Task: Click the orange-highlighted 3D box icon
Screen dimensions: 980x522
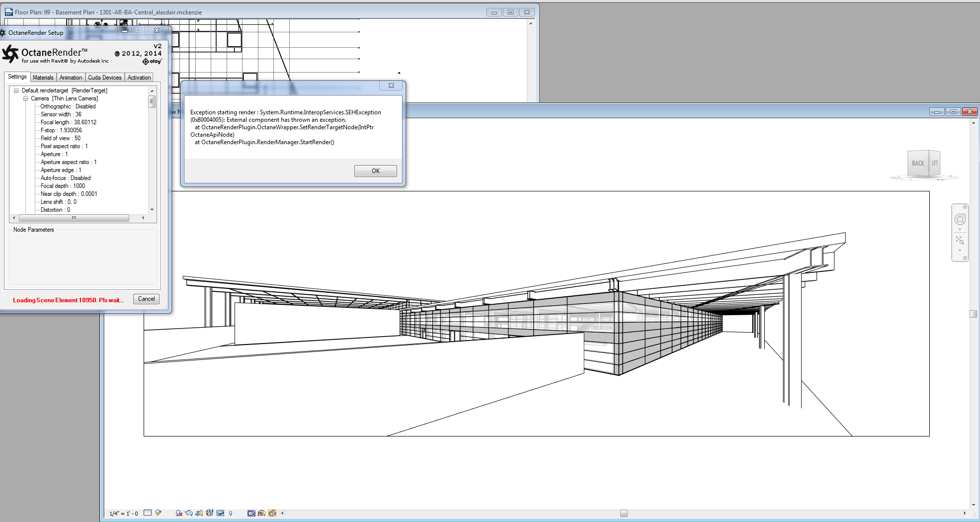Action: pos(272,513)
